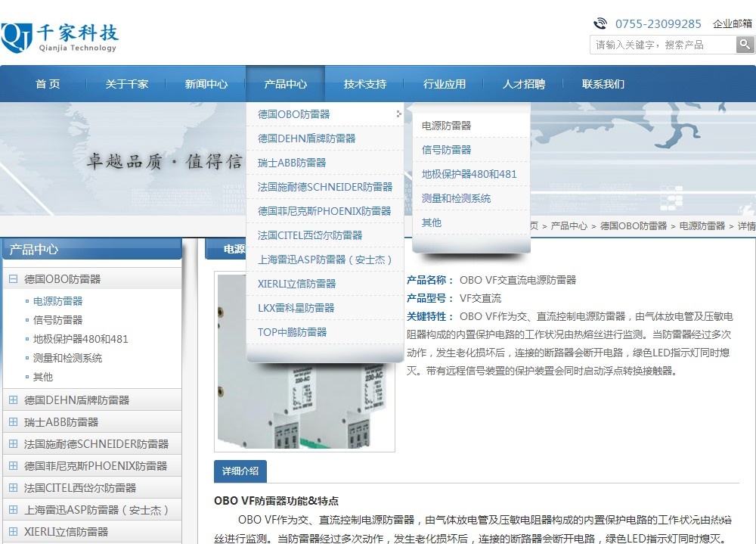The height and width of the screenshot is (544, 756).
Task: Select the 详细介绍 tab
Action: point(240,471)
